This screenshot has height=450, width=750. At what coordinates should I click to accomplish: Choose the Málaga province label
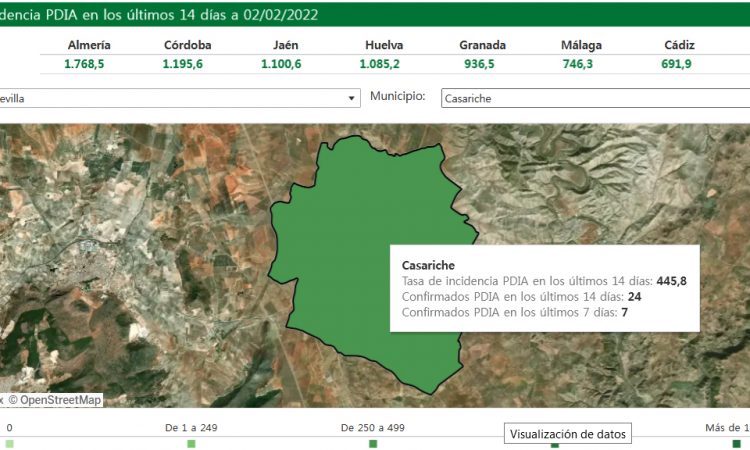pyautogui.click(x=582, y=45)
